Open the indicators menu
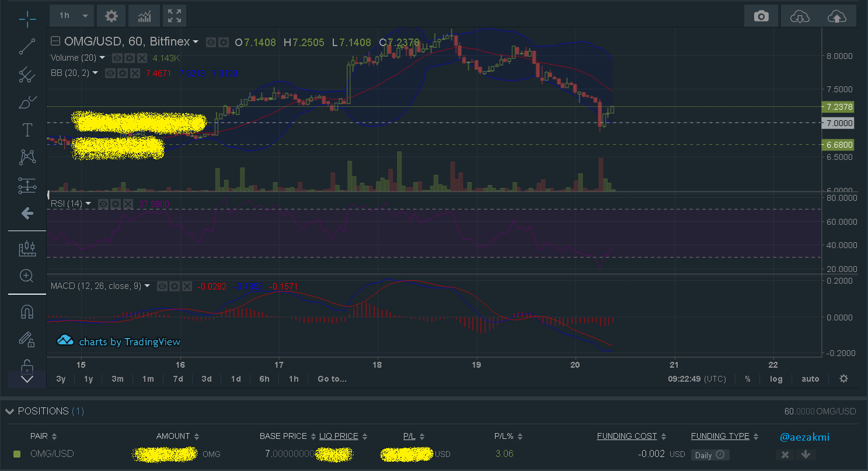The width and height of the screenshot is (868, 471). (x=144, y=16)
